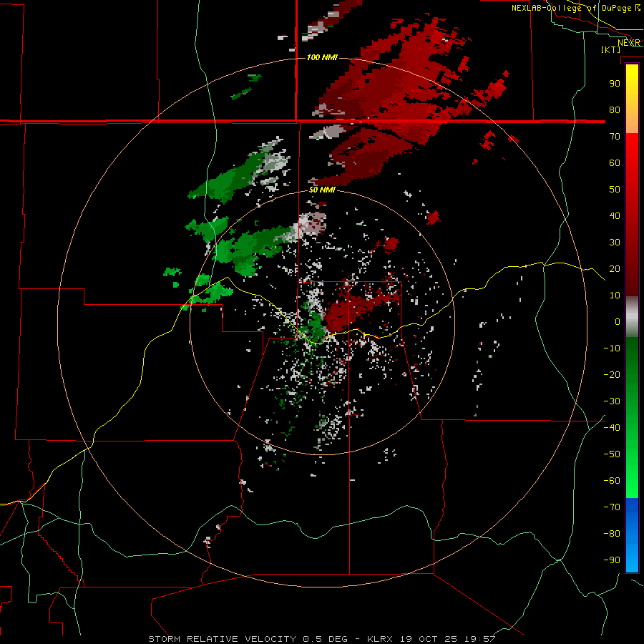Pick the yellow segment atop the velocity color bar

click(632, 99)
